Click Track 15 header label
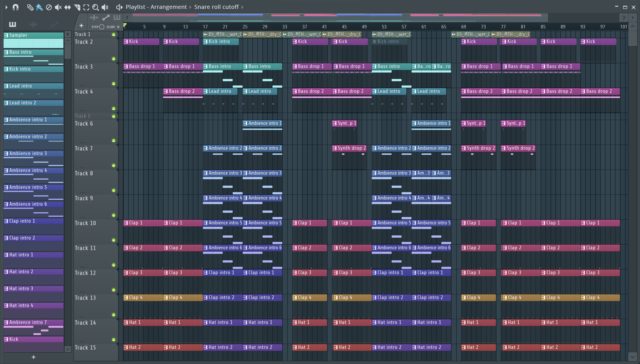Viewport: 640px width, 364px height. pos(85,348)
